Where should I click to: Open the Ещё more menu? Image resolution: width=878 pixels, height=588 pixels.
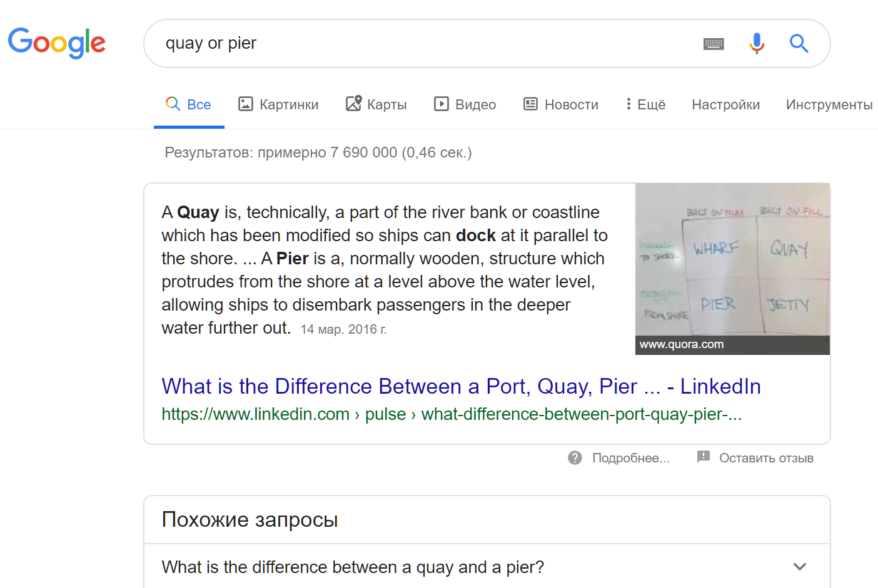[646, 104]
